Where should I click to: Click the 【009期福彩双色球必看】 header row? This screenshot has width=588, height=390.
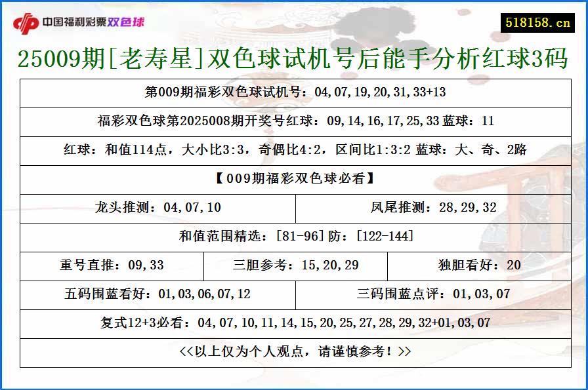294,178
